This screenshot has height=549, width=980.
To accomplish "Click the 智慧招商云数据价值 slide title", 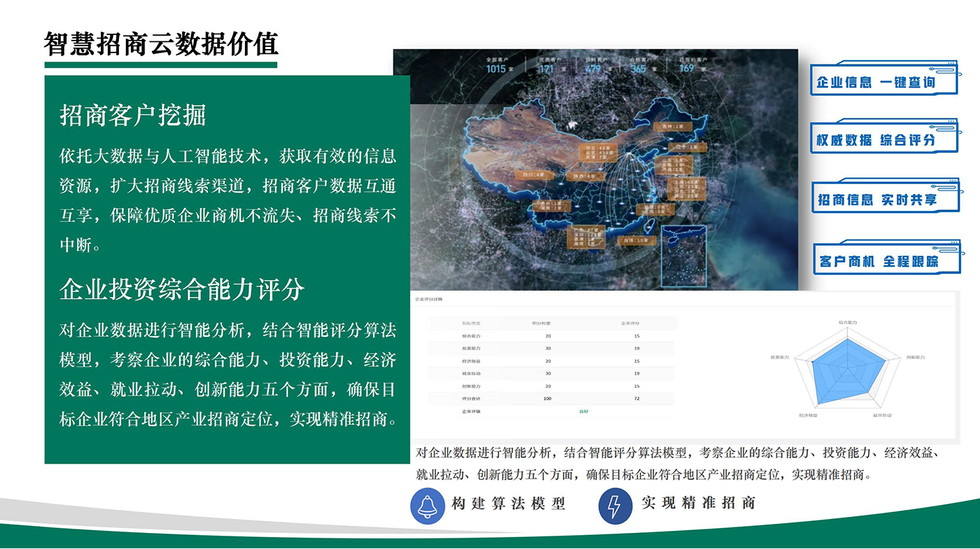I will [161, 44].
